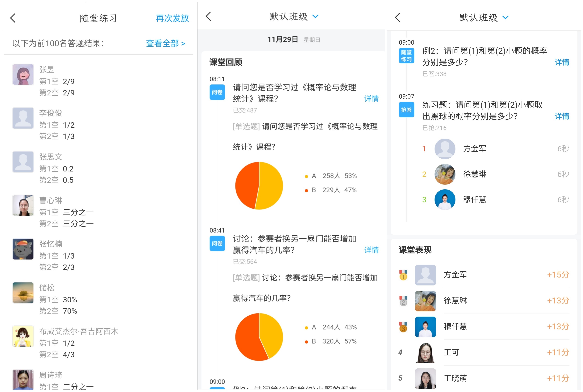The height and width of the screenshot is (392, 583).
Task: Click the silver medal icon beside 徐慧琳
Action: pyautogui.click(x=403, y=301)
